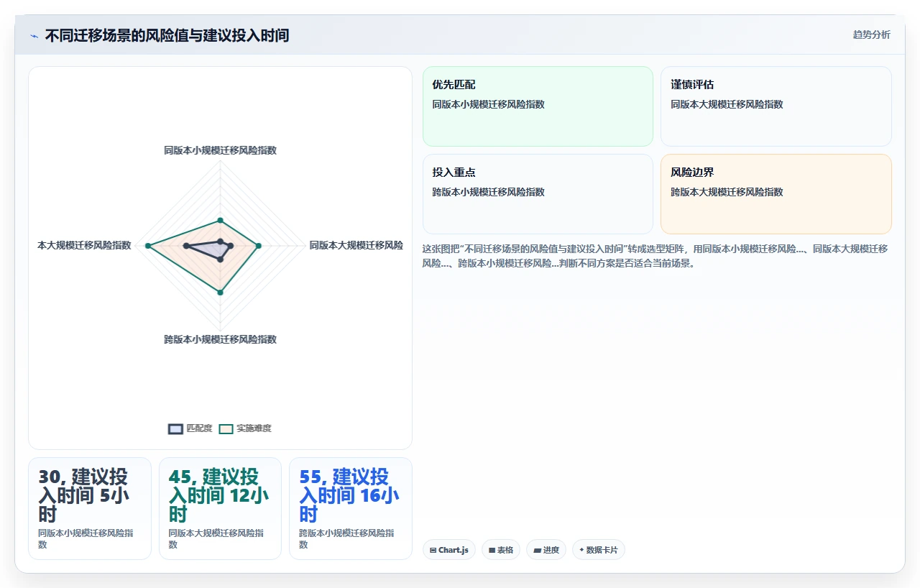Click the 30, 建议投入时间 5小时 stat card
Image resolution: width=920 pixels, height=588 pixels.
90,508
